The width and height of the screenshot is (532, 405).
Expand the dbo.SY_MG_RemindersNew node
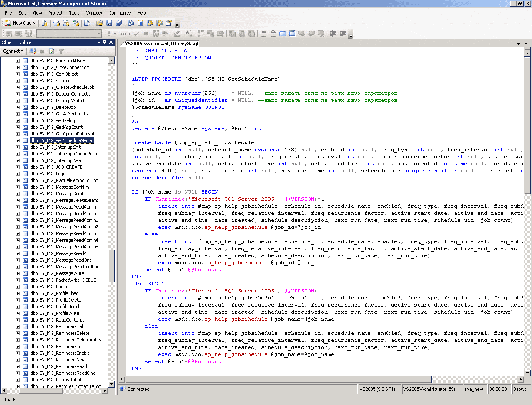tap(17, 360)
